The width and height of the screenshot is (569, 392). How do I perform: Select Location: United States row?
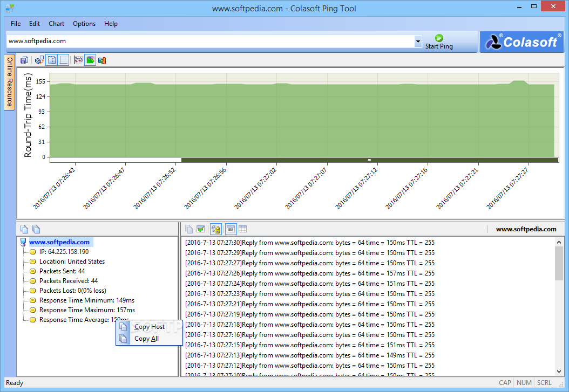(x=72, y=262)
